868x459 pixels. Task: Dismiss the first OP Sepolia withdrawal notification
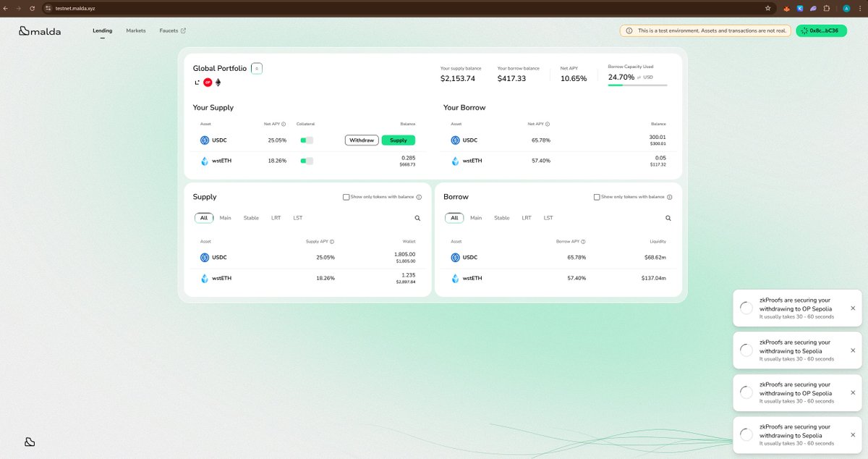click(853, 308)
